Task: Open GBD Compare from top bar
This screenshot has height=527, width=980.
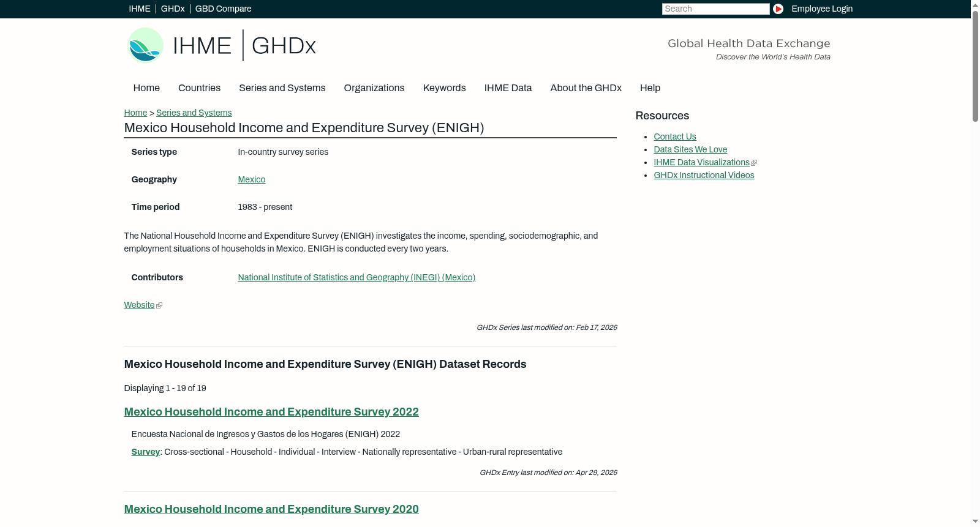Action: pyautogui.click(x=223, y=9)
